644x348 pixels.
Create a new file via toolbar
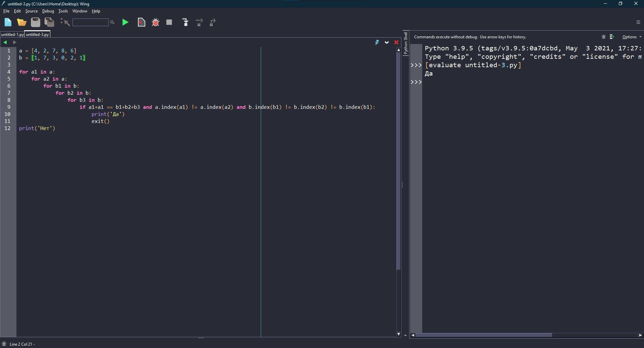[8, 23]
